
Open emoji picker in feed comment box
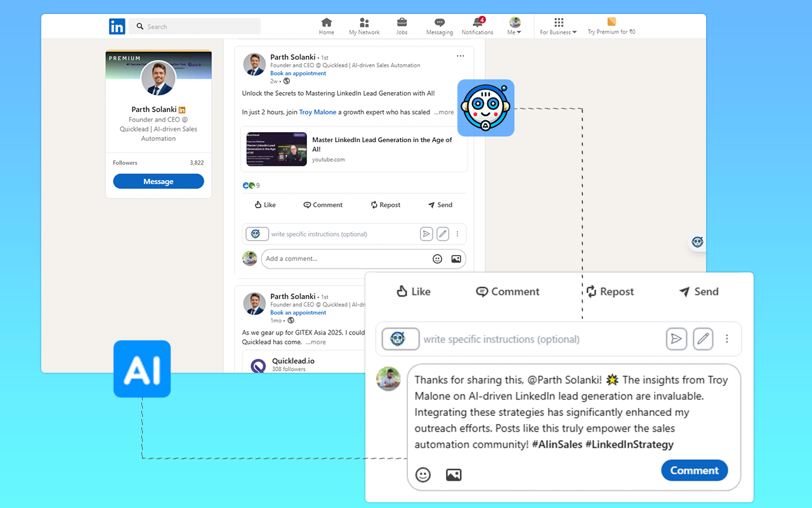coord(437,258)
